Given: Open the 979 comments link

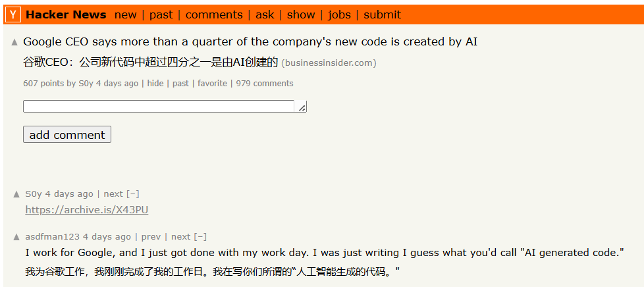Looking at the screenshot, I should pyautogui.click(x=265, y=84).
